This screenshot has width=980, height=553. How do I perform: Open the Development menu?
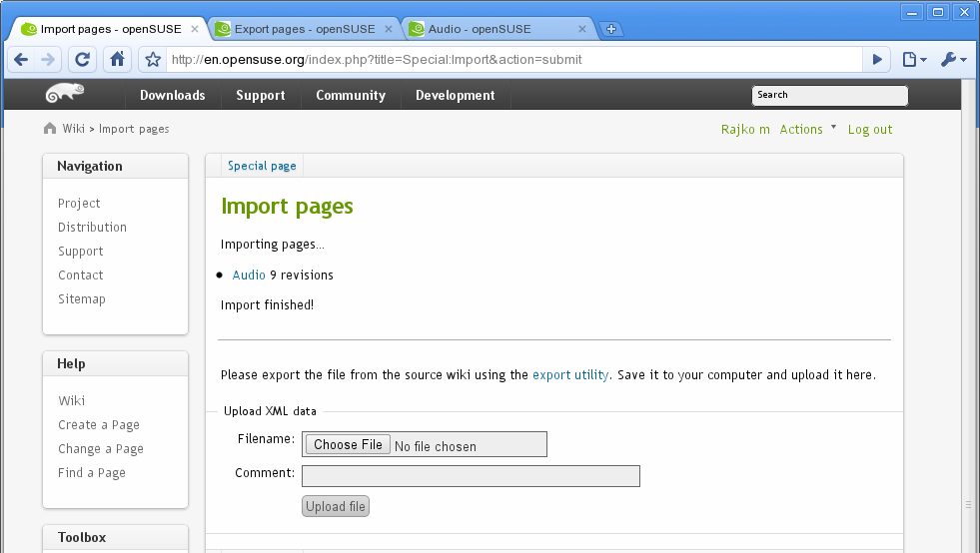(455, 95)
